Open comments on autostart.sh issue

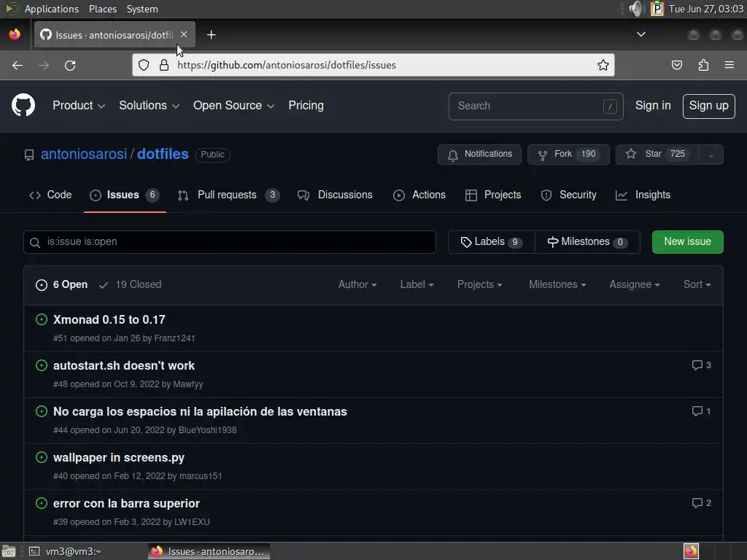(702, 365)
